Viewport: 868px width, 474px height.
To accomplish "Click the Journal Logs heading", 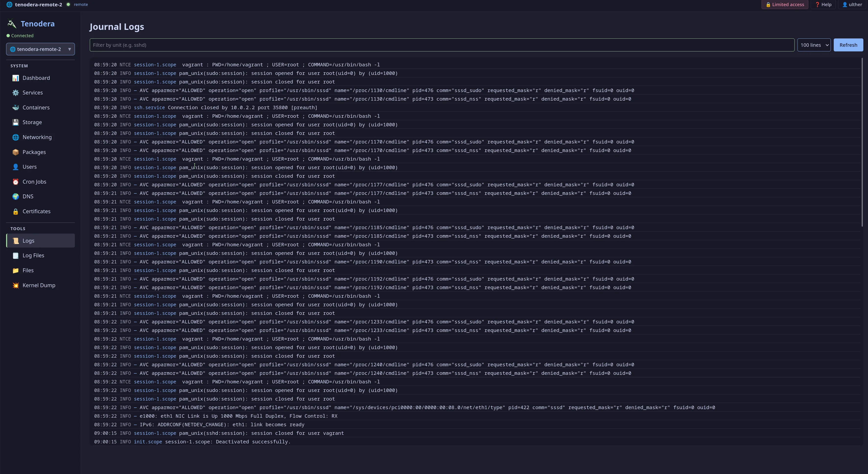I will coord(117,27).
